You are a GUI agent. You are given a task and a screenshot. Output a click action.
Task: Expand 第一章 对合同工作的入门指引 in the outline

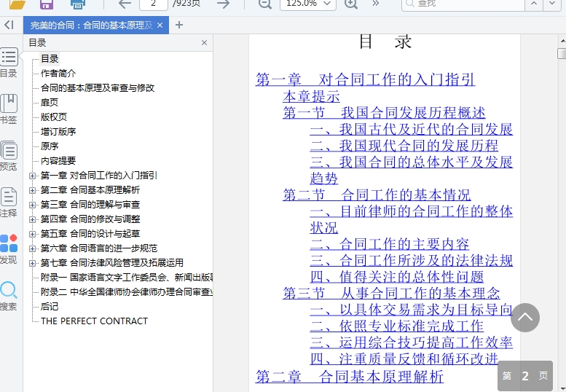33,176
